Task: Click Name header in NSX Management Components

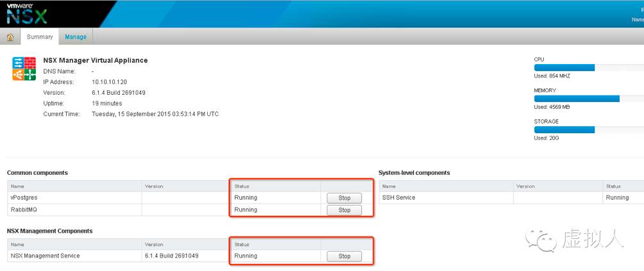Action: (x=74, y=244)
